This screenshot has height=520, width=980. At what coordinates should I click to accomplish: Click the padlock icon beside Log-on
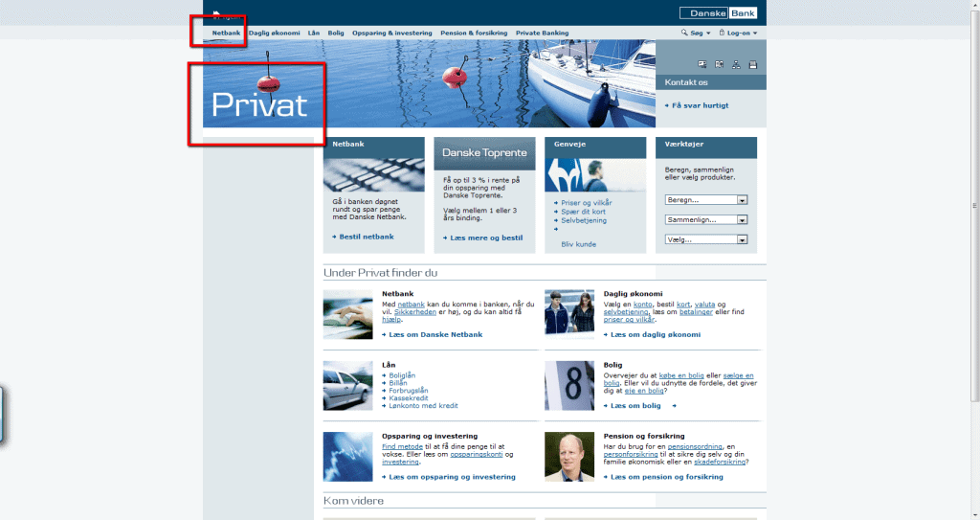pos(722,33)
